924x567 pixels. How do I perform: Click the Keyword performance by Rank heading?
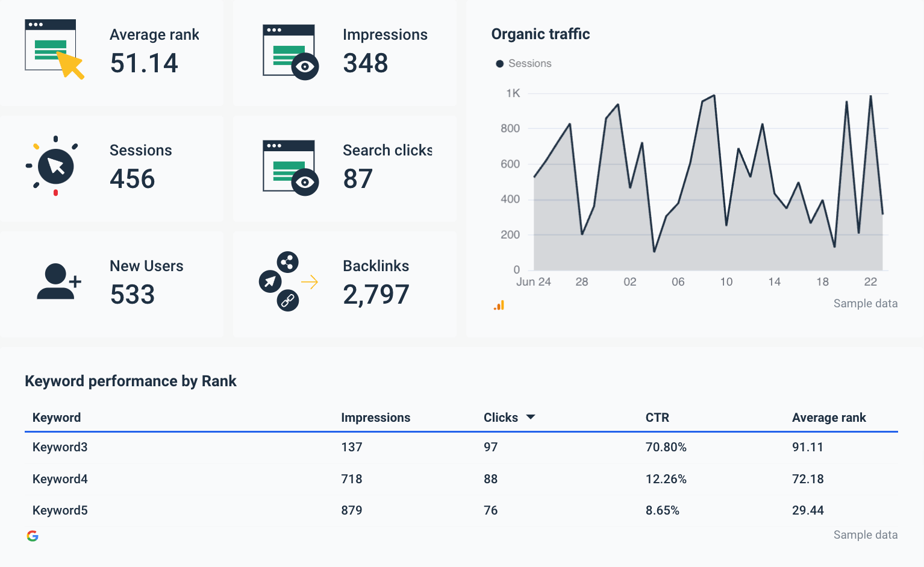(x=131, y=381)
